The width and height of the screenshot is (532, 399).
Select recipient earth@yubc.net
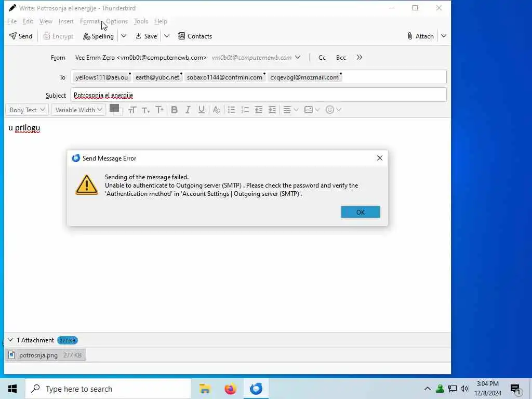coord(157,77)
